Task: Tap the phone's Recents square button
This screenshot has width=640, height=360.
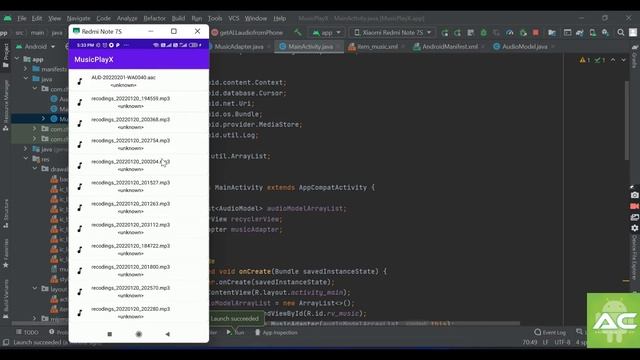Action: click(109, 334)
